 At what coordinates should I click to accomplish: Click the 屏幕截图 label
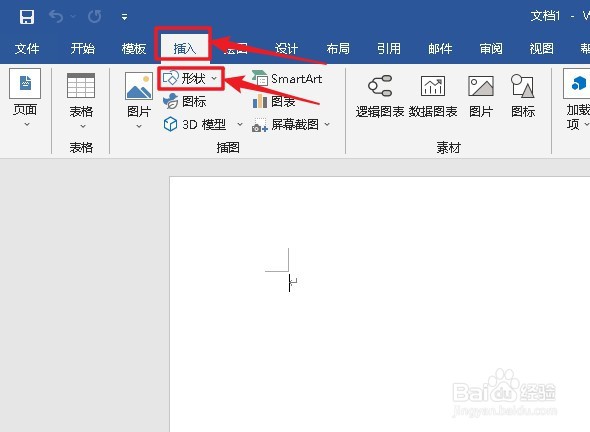coord(295,124)
